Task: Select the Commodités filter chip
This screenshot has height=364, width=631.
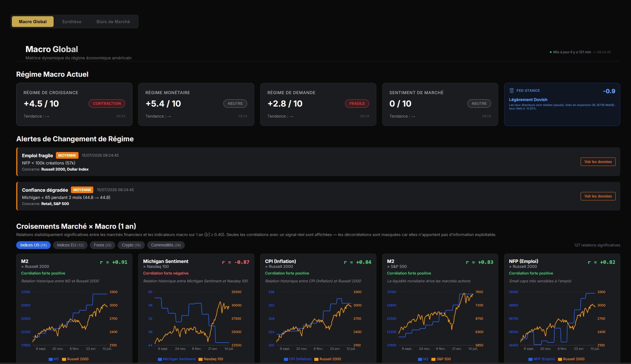Action: (166, 245)
